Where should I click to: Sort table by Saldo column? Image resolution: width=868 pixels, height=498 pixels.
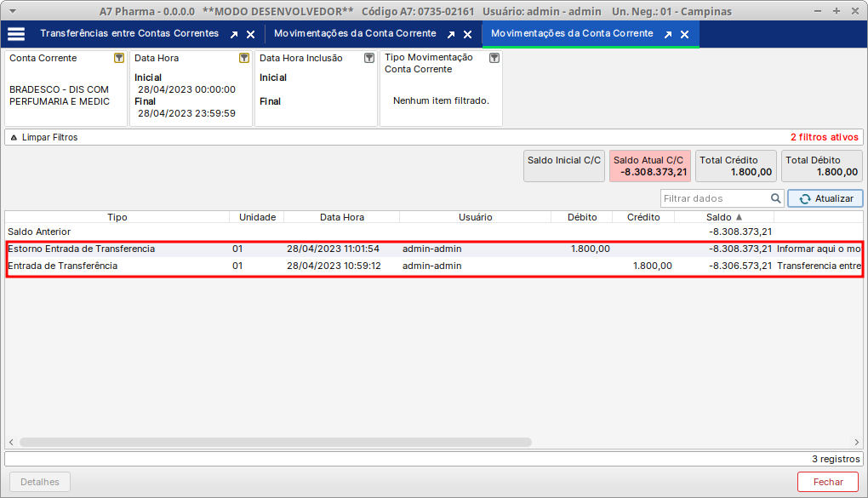tap(723, 217)
